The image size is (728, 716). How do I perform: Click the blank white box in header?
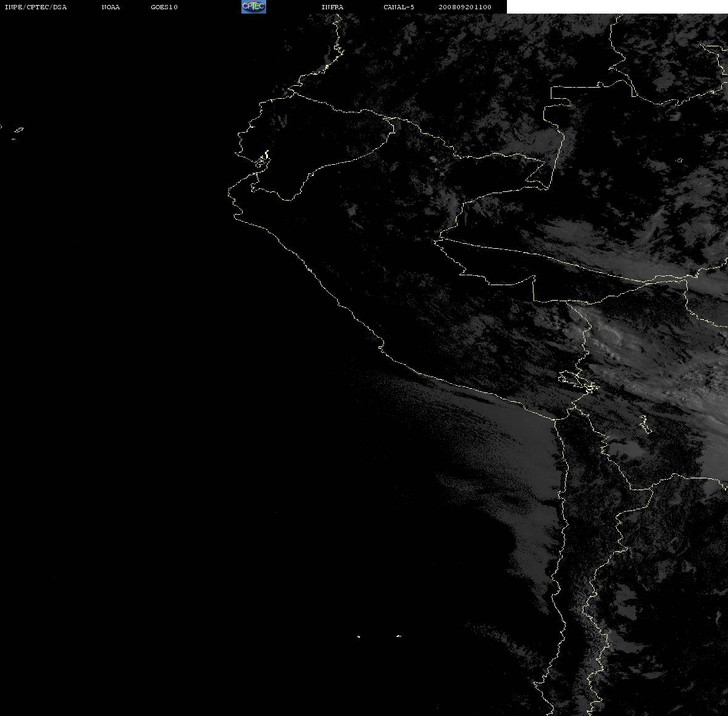617,7
